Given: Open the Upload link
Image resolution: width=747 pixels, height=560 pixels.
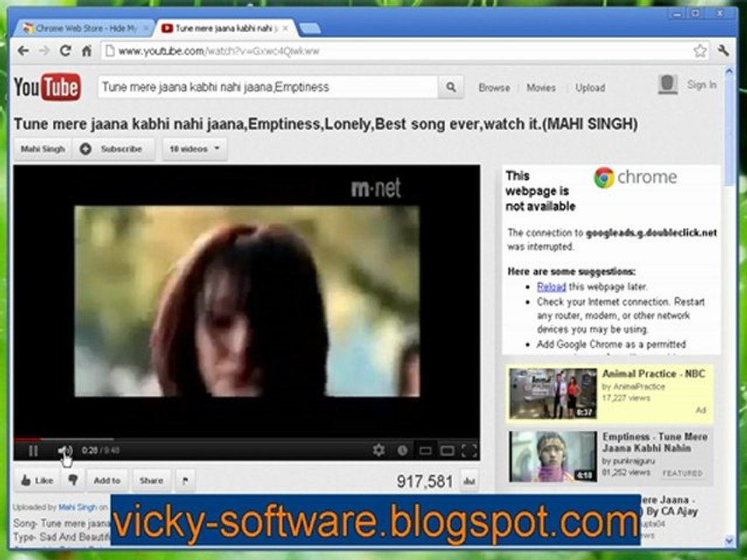Looking at the screenshot, I should 590,88.
